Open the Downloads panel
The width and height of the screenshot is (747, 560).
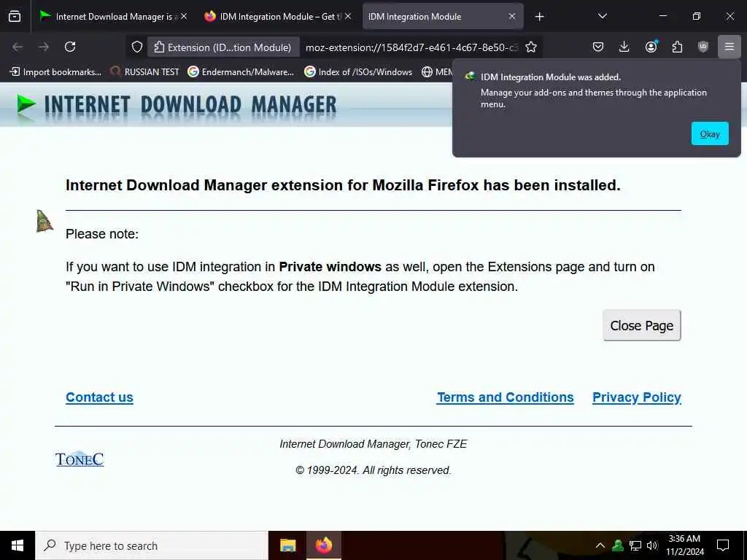pos(624,47)
